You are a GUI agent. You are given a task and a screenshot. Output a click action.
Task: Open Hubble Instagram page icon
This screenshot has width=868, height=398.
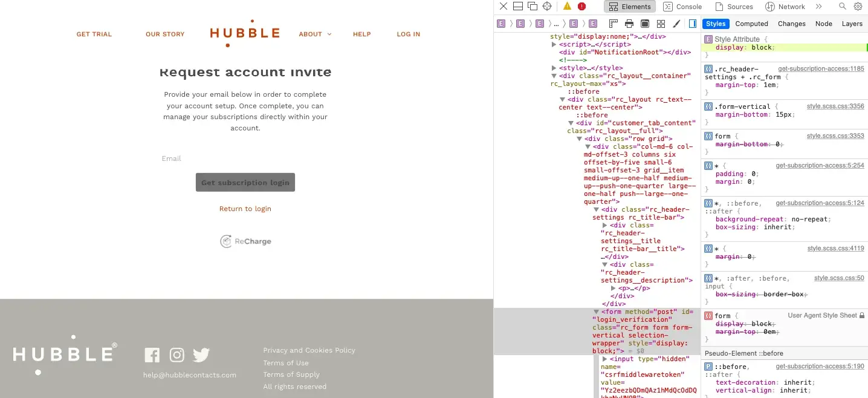(177, 355)
